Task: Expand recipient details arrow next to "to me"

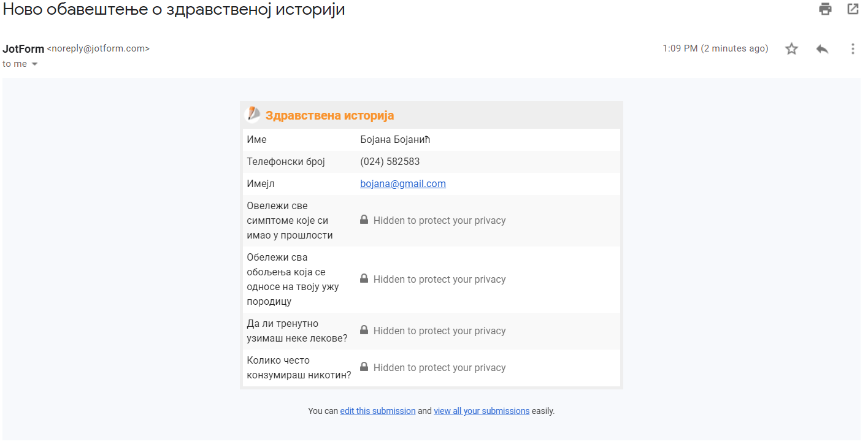Action: coord(34,64)
